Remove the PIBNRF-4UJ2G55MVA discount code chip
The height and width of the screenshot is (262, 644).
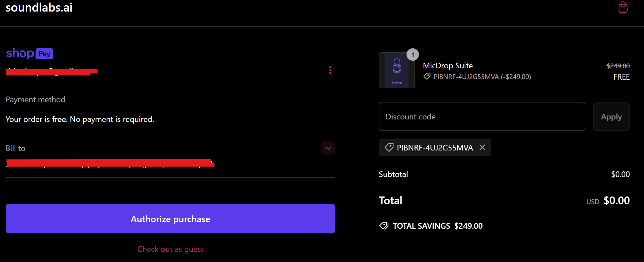coord(482,147)
